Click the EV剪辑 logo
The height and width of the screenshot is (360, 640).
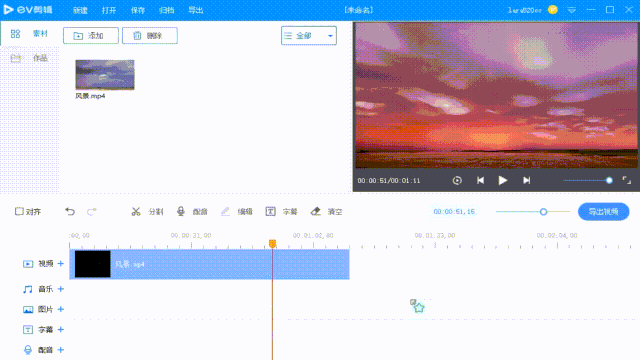click(28, 10)
